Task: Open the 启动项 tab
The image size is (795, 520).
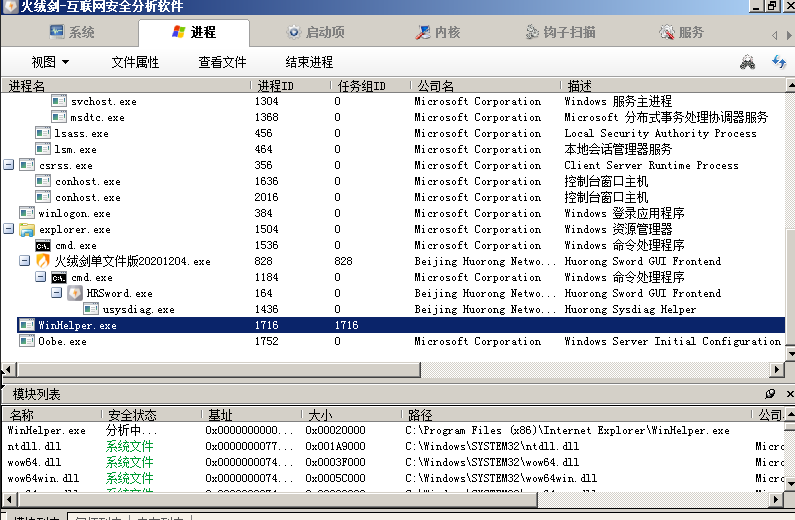Action: (315, 32)
